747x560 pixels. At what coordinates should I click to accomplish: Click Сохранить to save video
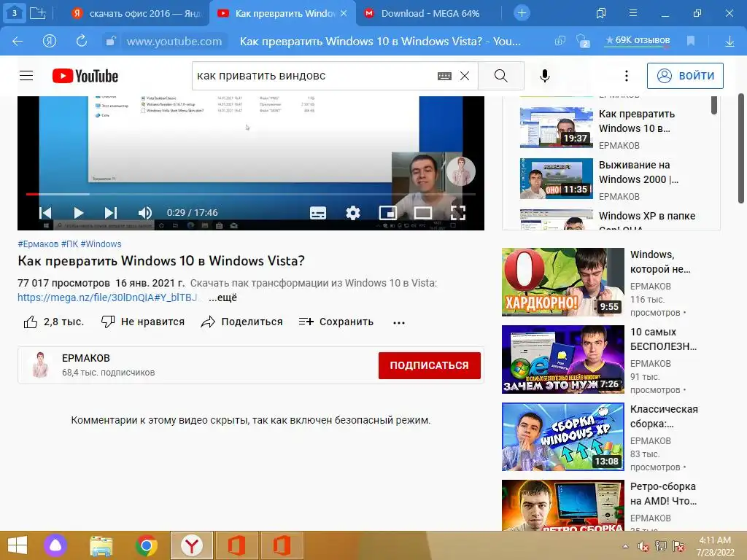(336, 322)
